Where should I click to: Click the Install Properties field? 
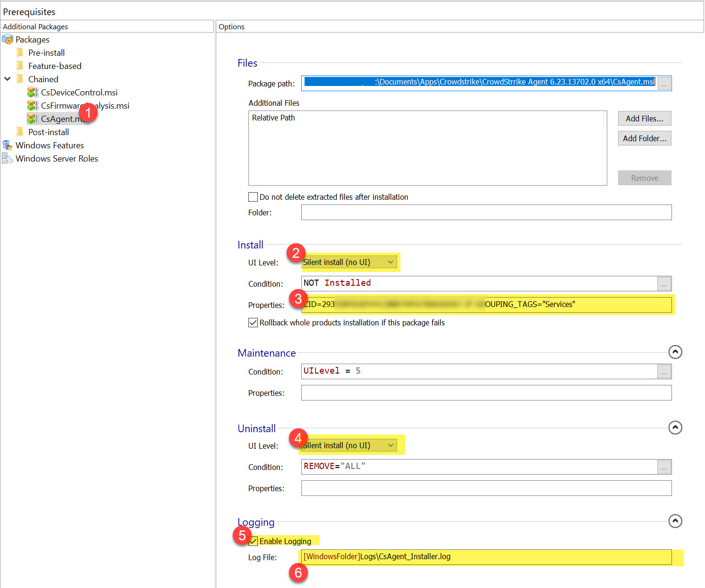(486, 305)
